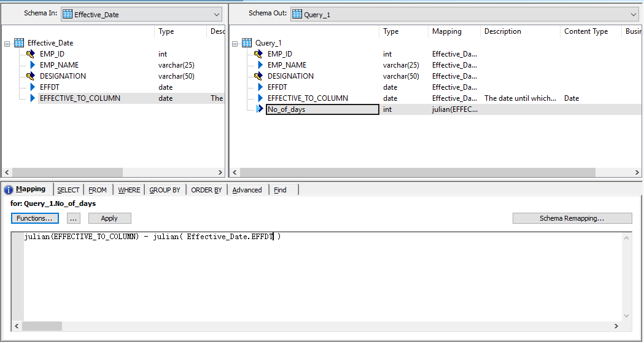Click the No_of_days column icon in Schema Out
The image size is (644, 343).
tap(260, 109)
